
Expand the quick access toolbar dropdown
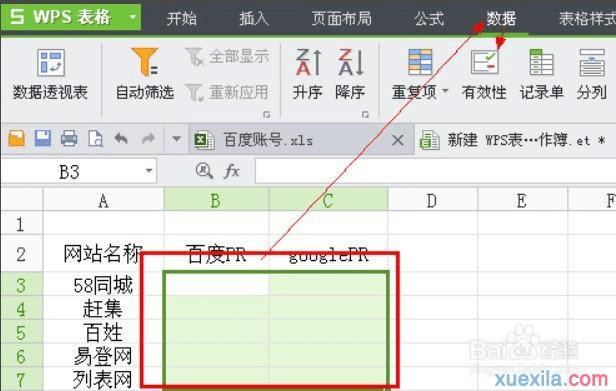(x=176, y=139)
